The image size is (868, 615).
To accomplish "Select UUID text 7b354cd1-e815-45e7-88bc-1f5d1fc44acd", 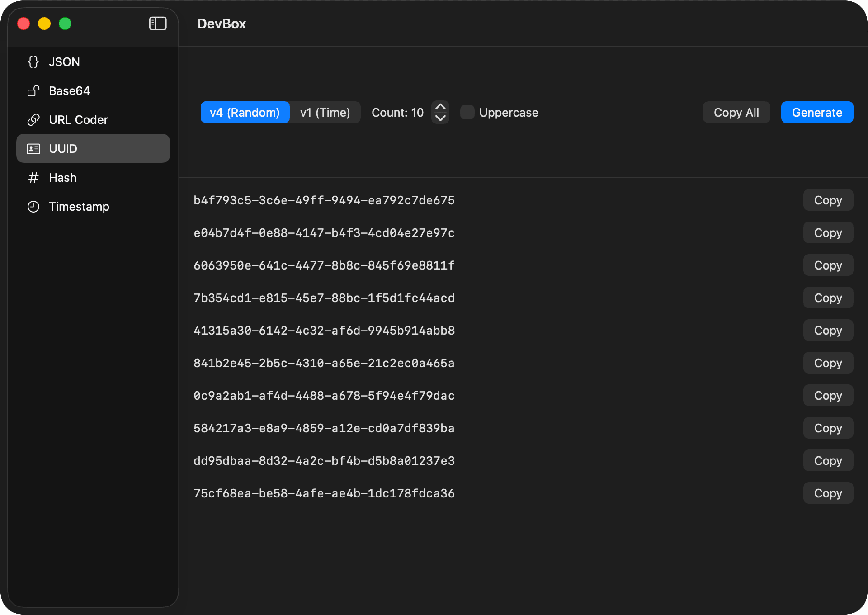I will pos(324,298).
